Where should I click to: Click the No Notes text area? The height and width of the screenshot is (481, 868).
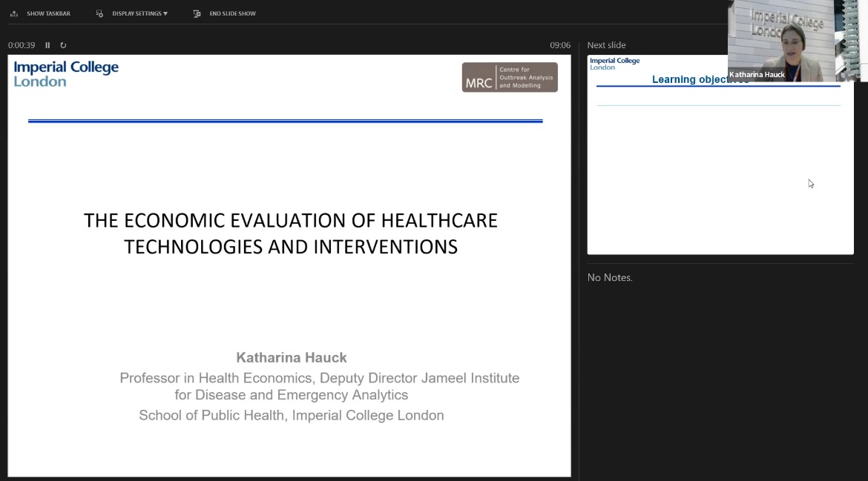(610, 278)
